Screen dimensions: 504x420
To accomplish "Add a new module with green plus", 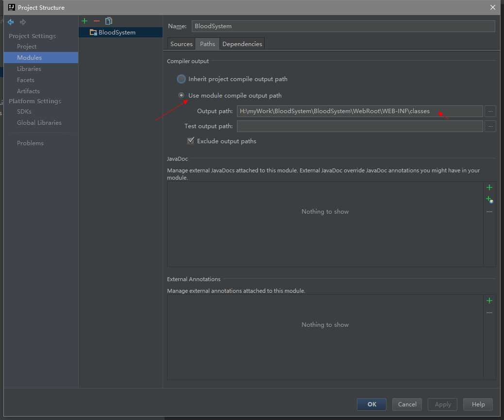I will pyautogui.click(x=84, y=21).
